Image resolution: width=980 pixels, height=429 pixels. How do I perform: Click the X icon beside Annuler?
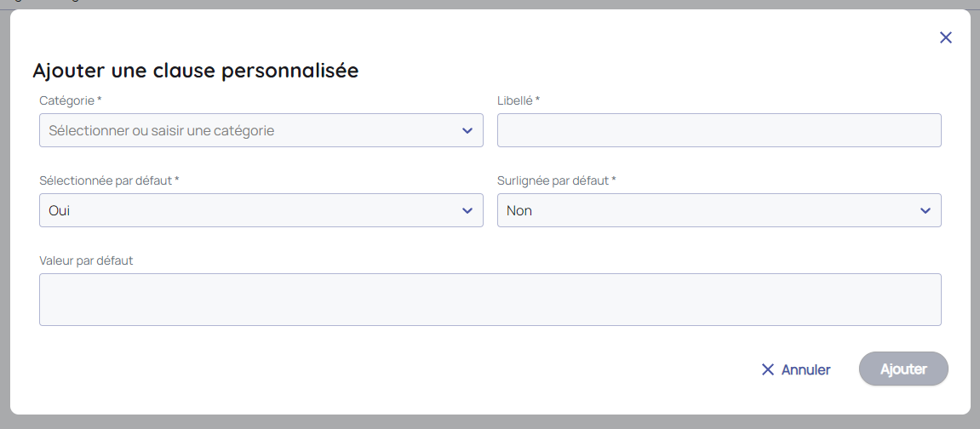click(x=768, y=369)
